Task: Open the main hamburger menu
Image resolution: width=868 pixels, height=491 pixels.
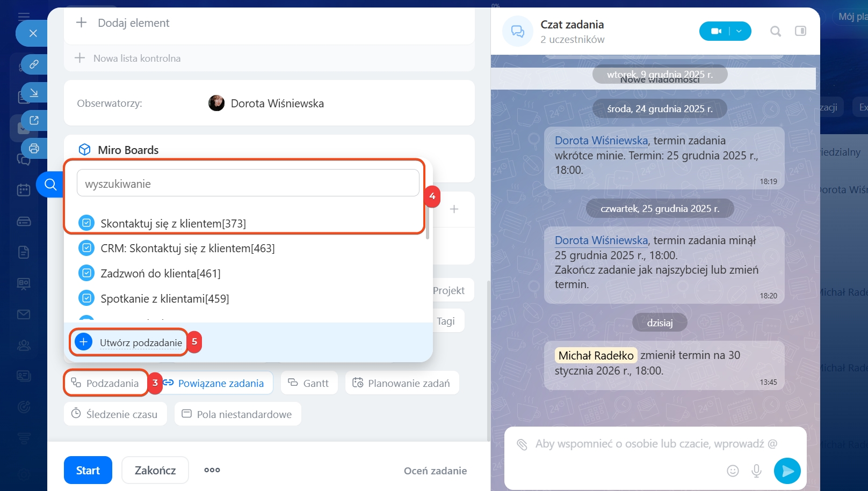Action: pyautogui.click(x=24, y=16)
